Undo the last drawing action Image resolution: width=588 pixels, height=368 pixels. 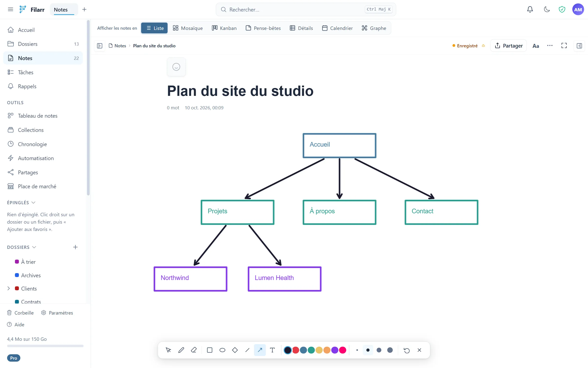407,350
